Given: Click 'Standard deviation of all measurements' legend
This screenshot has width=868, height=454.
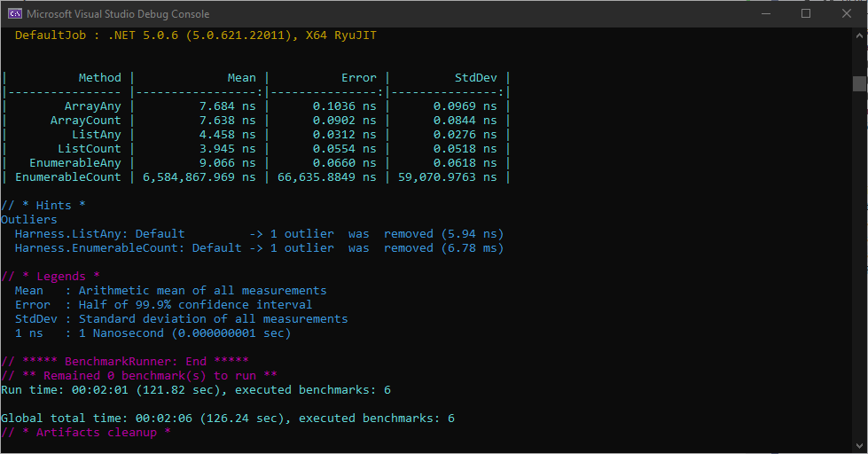Looking at the screenshot, I should [x=213, y=319].
